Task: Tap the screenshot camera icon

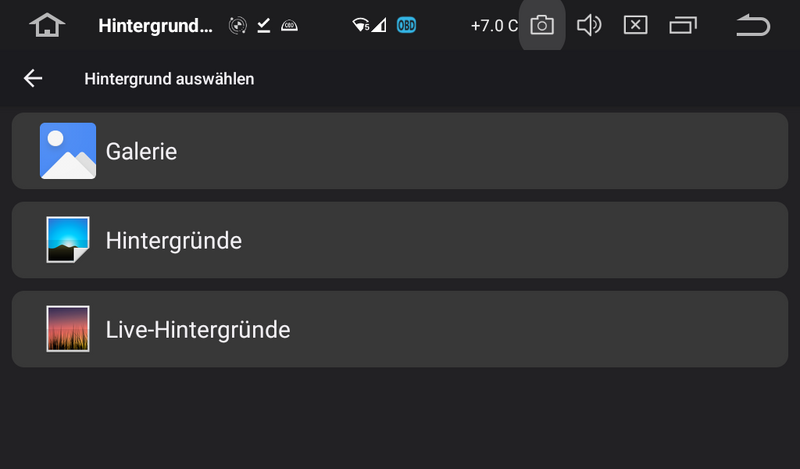Action: 542,26
